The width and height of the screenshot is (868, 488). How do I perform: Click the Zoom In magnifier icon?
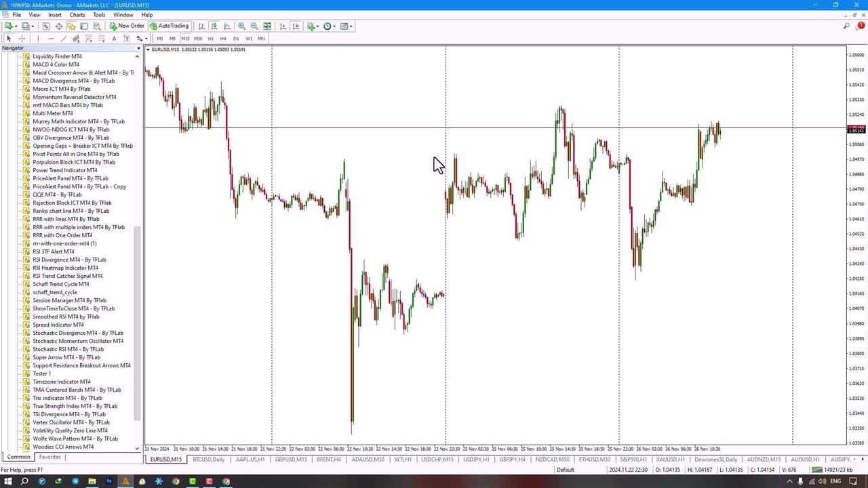point(241,26)
